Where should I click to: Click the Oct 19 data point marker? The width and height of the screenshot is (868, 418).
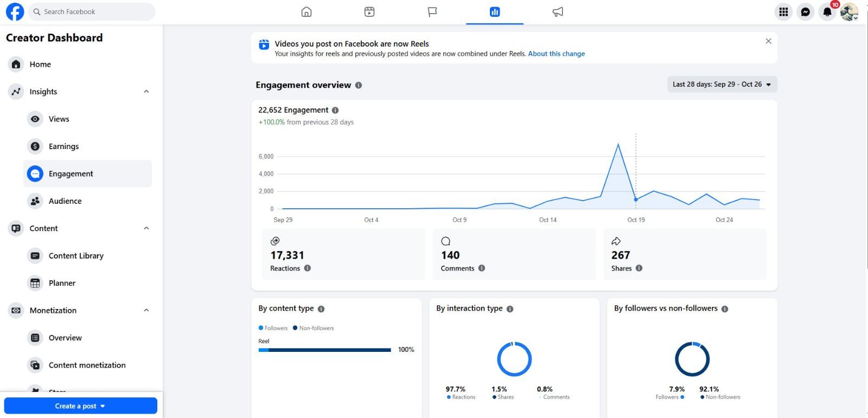coord(636,200)
